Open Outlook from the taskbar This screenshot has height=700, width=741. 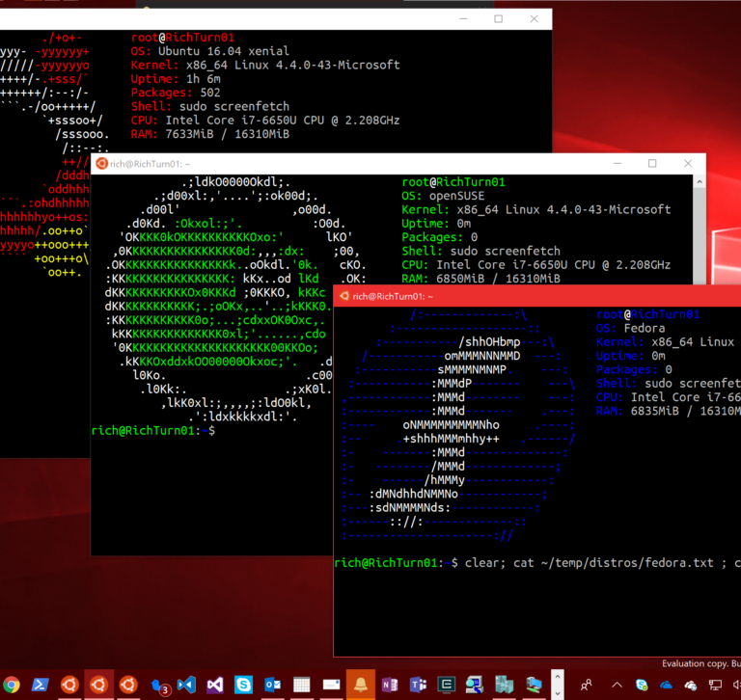273,685
